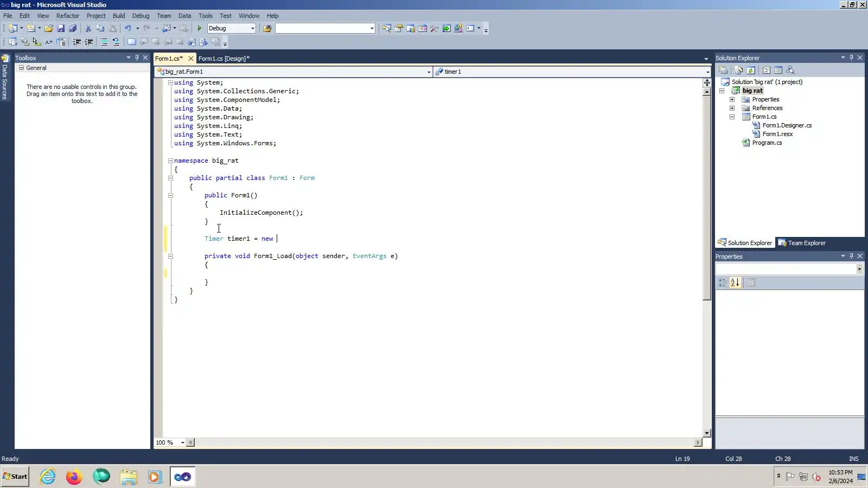
Task: Collapse the Form1.cs tree node
Action: coord(732,117)
